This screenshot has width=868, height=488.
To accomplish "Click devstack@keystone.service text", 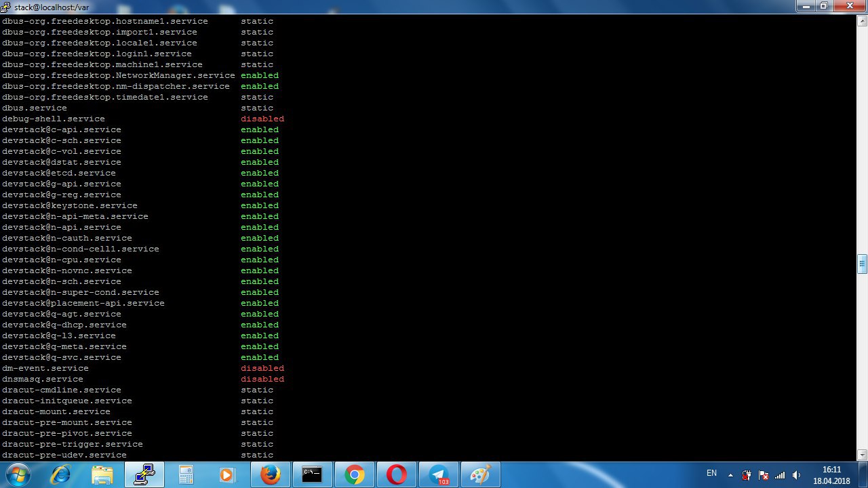I will pos(70,205).
